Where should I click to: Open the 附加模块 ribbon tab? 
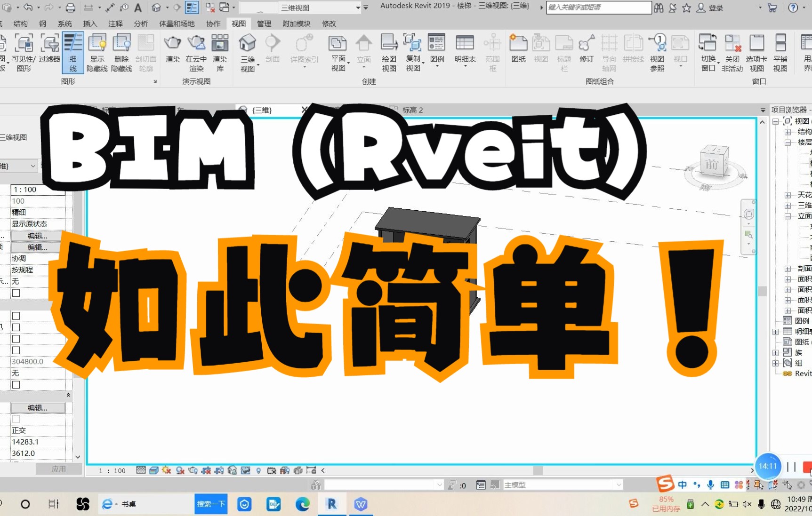click(x=297, y=24)
